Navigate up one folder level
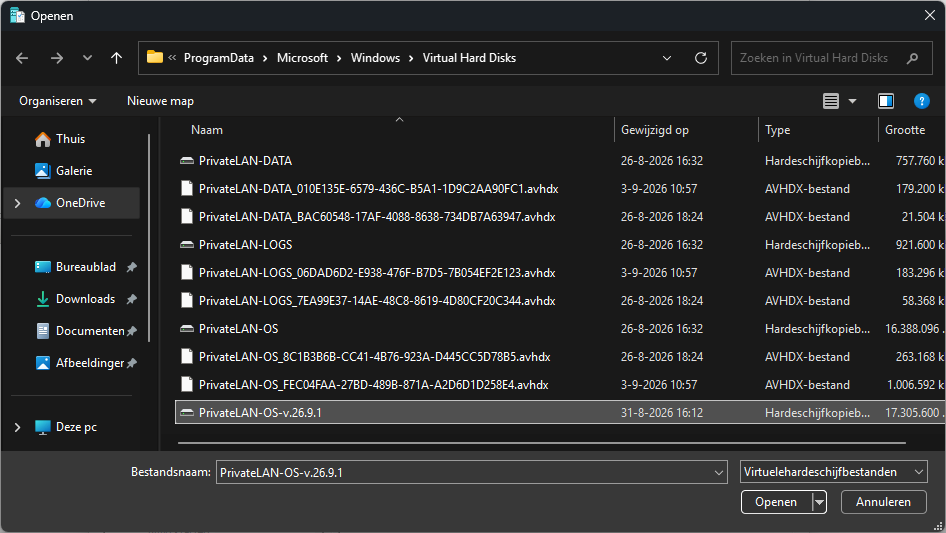 pos(116,58)
